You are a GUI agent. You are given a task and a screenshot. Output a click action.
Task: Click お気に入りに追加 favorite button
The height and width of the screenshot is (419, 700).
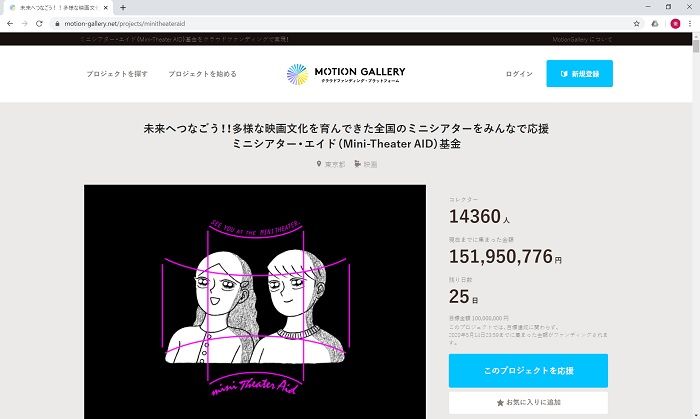(528, 402)
